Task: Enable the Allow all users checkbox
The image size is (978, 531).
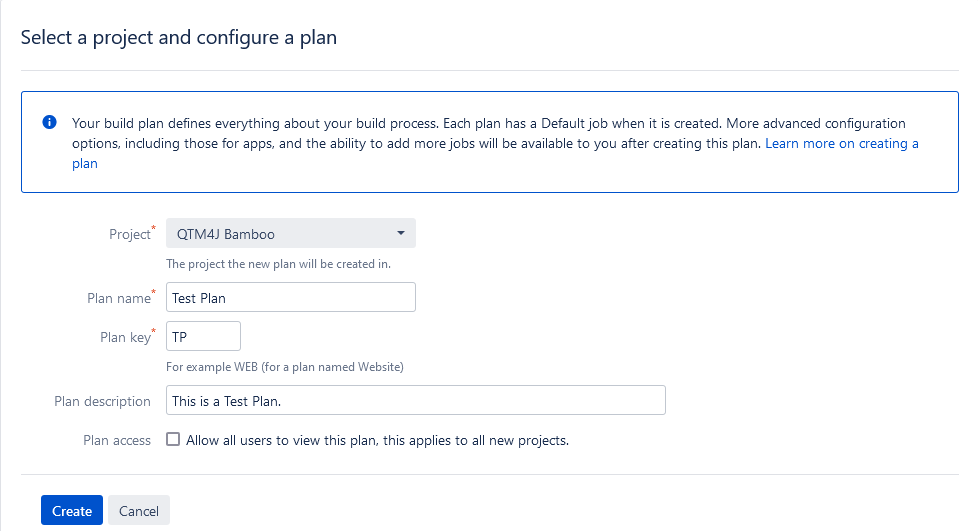Action: [x=173, y=439]
